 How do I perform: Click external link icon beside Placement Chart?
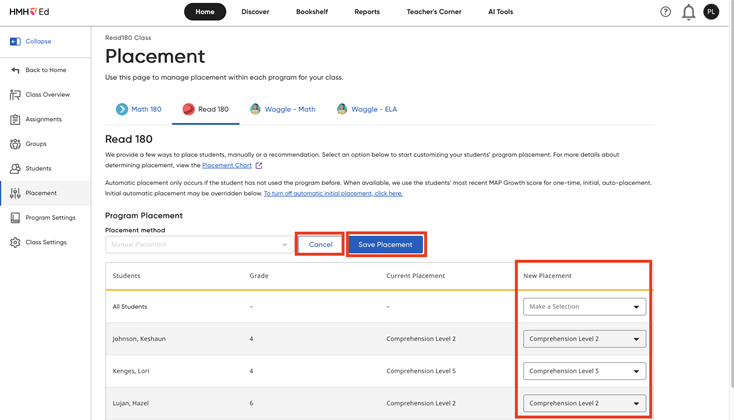click(x=259, y=165)
